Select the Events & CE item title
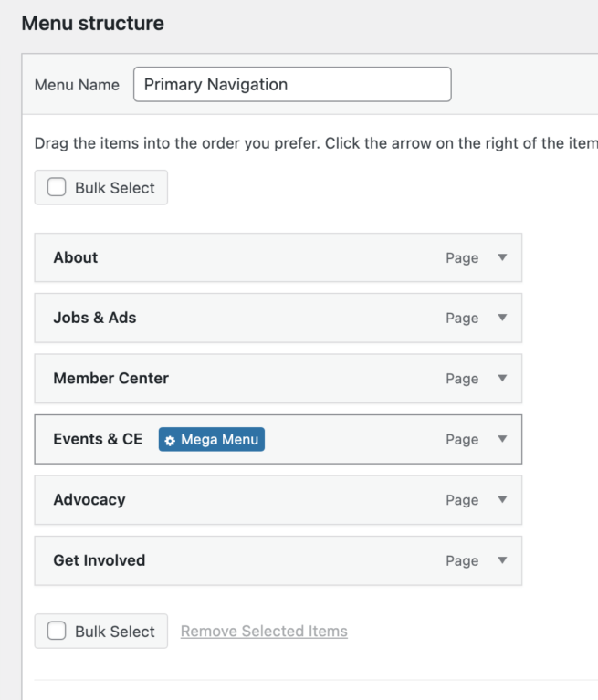The height and width of the screenshot is (700, 598). (x=98, y=439)
